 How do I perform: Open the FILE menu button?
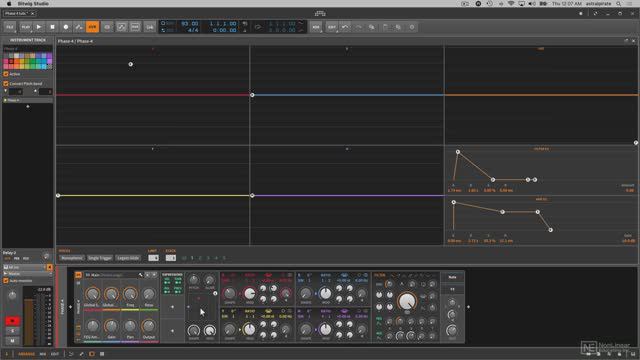click(x=10, y=27)
